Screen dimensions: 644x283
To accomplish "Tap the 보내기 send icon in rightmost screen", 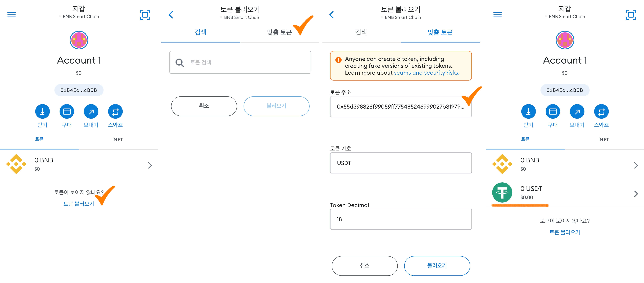I will (x=577, y=111).
